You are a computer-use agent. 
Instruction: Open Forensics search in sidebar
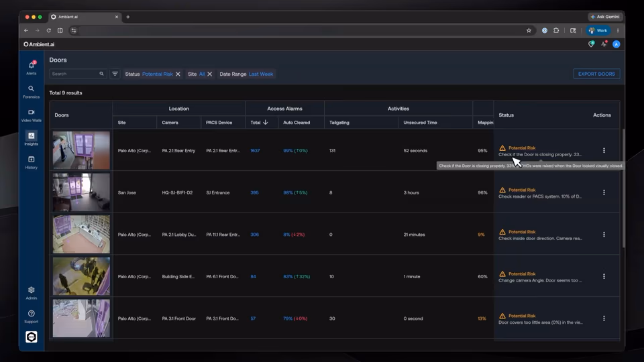(x=32, y=91)
